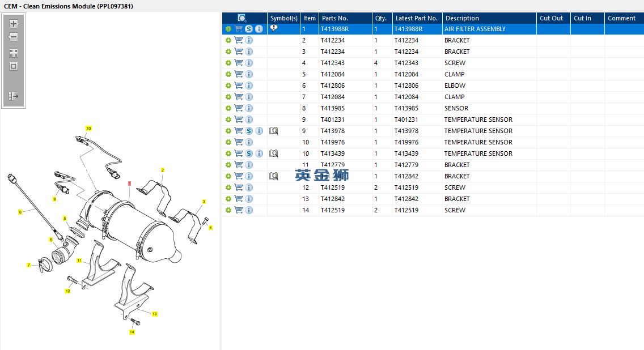Select the ELBOW description cell
Image resolution: width=644 pixels, height=350 pixels.
(489, 86)
